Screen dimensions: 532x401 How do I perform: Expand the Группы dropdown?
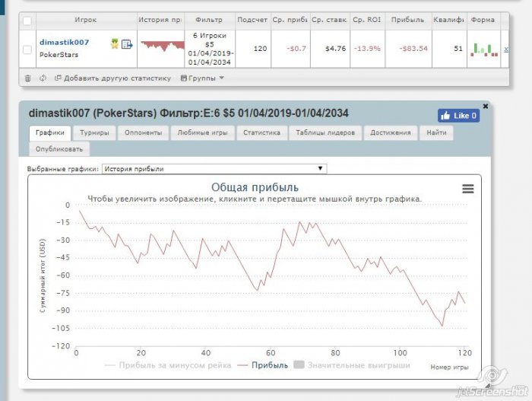coord(202,78)
